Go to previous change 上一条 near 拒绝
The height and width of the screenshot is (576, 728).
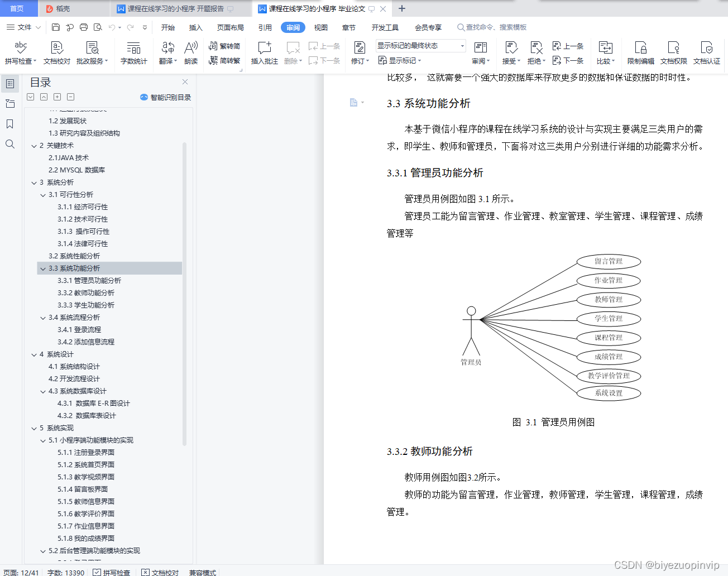coord(568,46)
